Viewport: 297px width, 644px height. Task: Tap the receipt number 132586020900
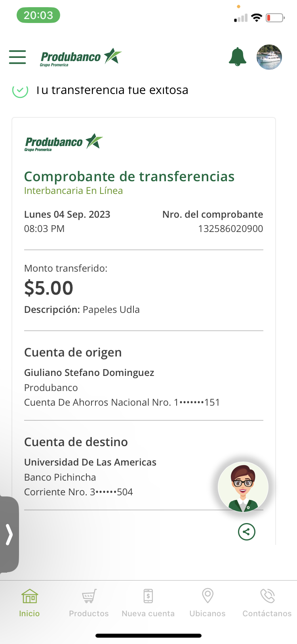pos(230,229)
